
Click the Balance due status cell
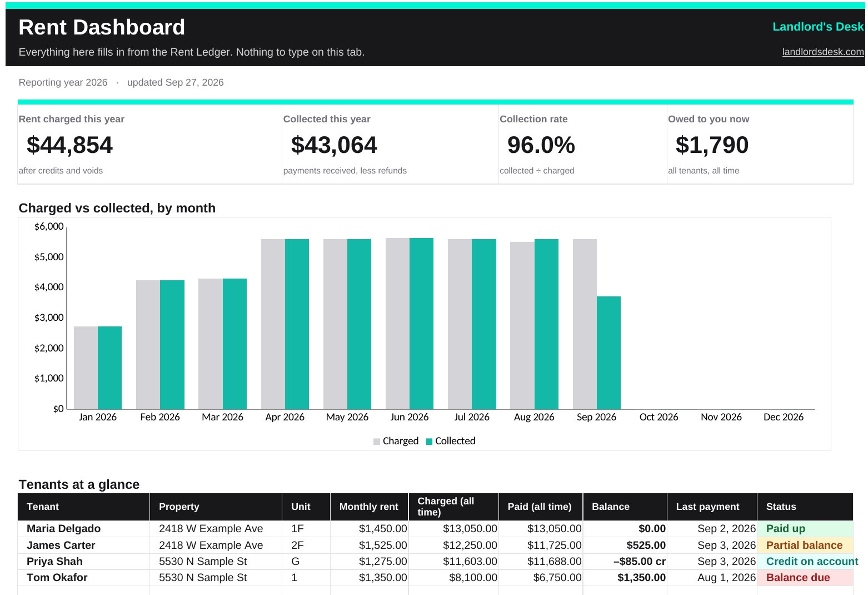pyautogui.click(x=805, y=578)
